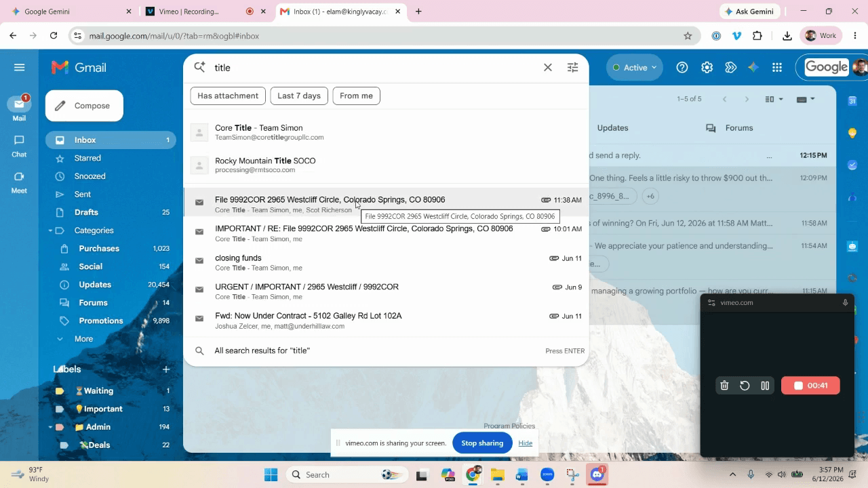Open the Updates inbox tab
Screen dimensions: 868x488
612,127
